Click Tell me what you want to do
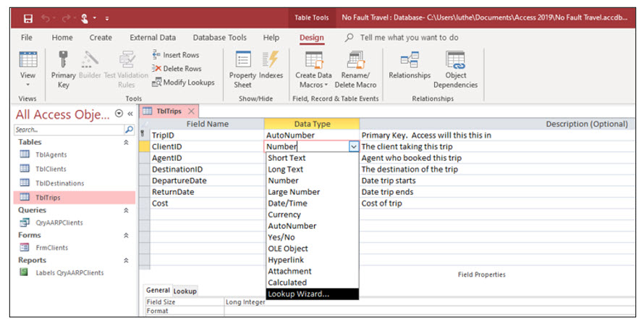This screenshot has height=326, width=644. coord(409,38)
